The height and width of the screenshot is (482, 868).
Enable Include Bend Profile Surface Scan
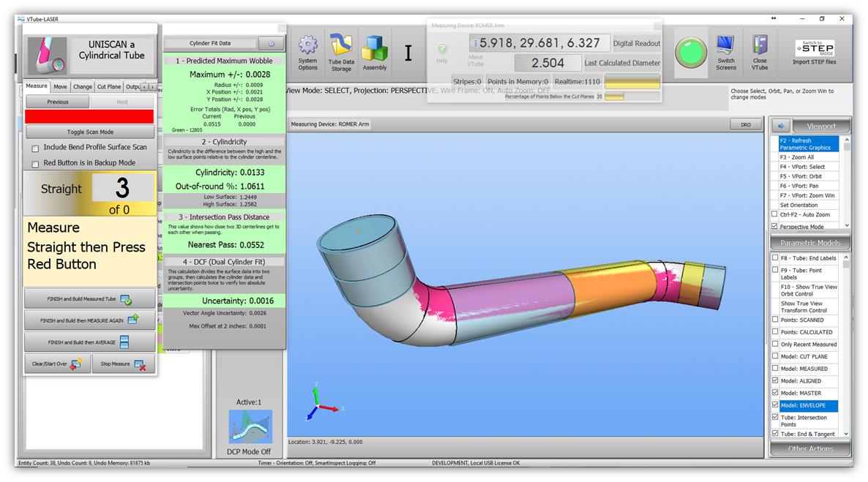pos(35,148)
